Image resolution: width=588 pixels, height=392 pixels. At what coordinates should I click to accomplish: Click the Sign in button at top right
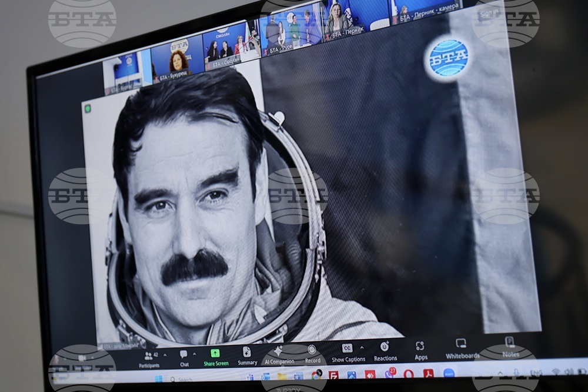(x=489, y=14)
